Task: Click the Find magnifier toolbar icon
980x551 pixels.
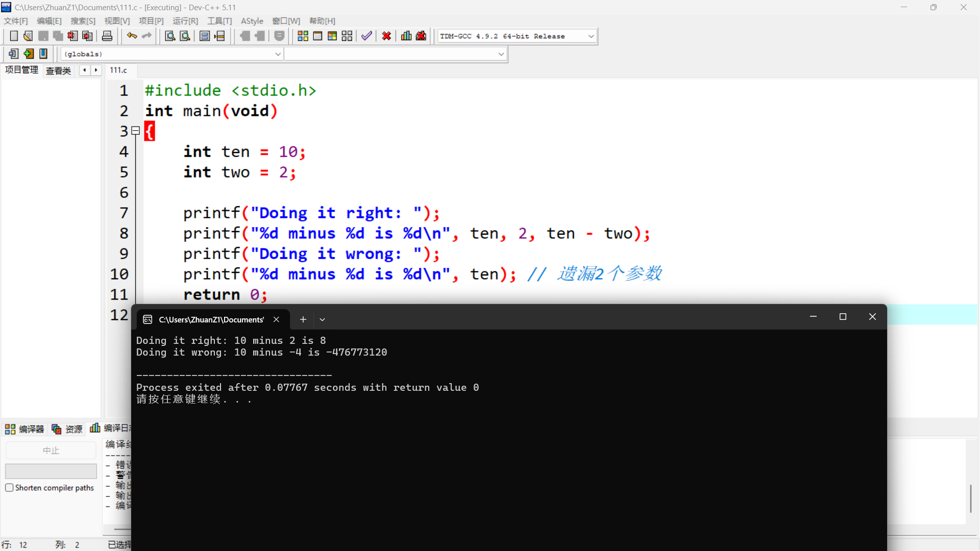Action: click(x=170, y=36)
